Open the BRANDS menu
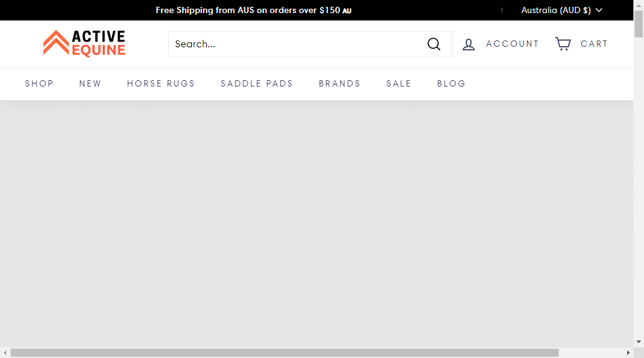The width and height of the screenshot is (644, 358). 339,84
